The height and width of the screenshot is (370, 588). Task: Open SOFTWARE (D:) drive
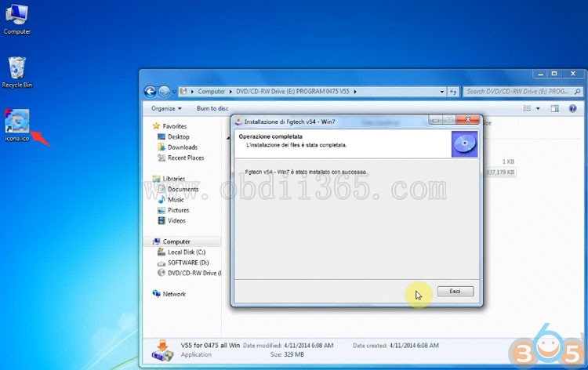tap(188, 263)
